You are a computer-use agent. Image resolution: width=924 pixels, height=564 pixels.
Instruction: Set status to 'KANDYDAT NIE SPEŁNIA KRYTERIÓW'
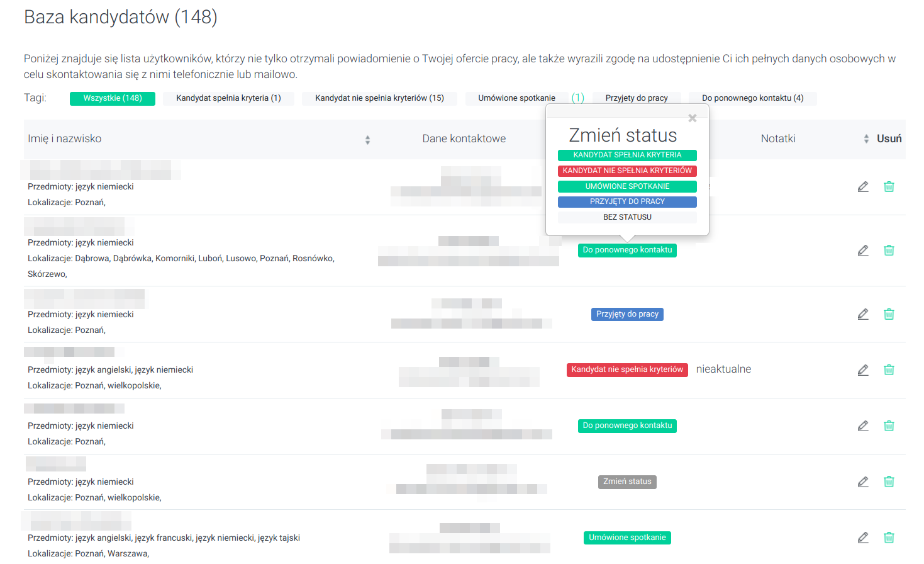627,171
